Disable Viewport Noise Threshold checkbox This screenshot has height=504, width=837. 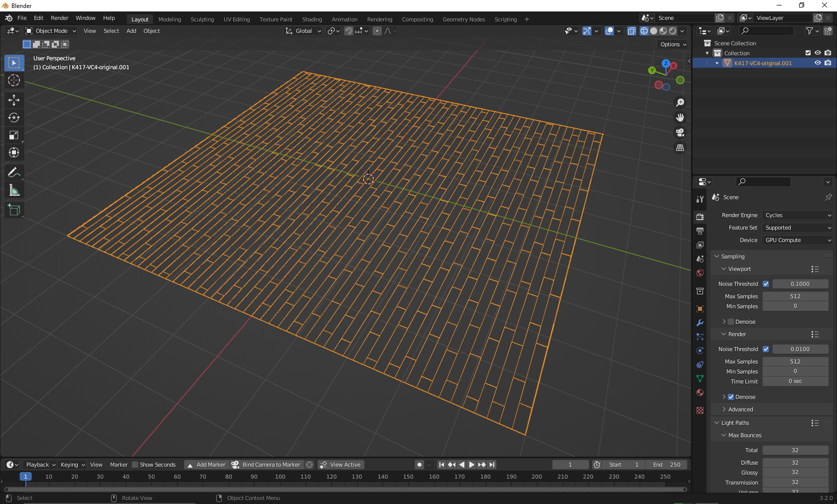click(x=766, y=284)
